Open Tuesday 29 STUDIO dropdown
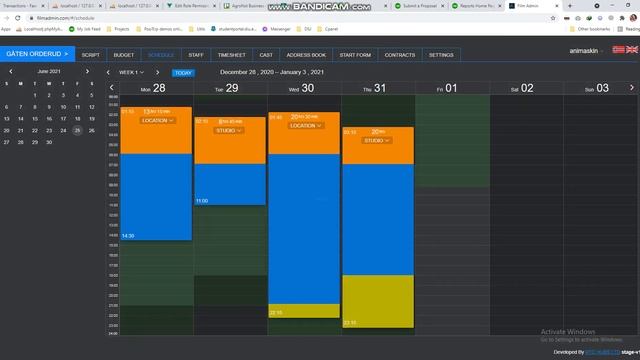The width and height of the screenshot is (640, 360). click(229, 131)
